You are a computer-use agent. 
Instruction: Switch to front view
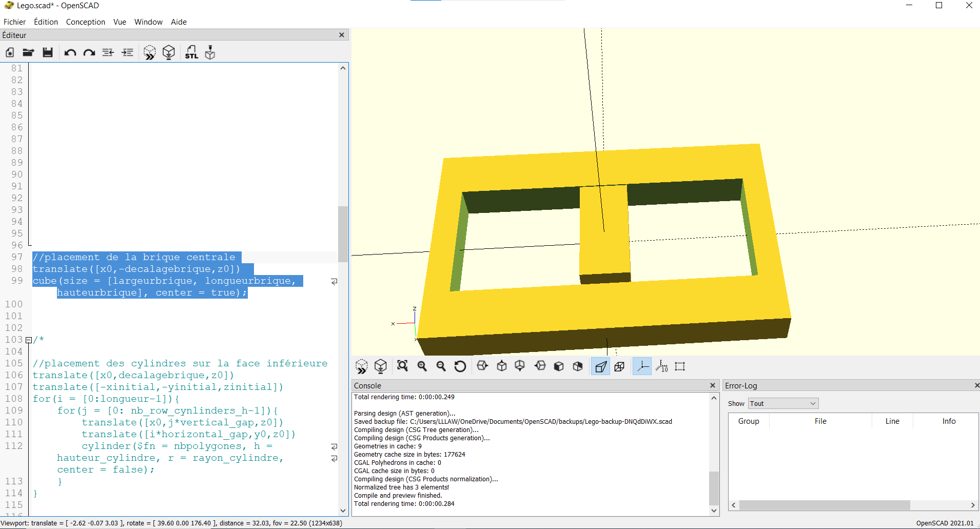coord(559,366)
